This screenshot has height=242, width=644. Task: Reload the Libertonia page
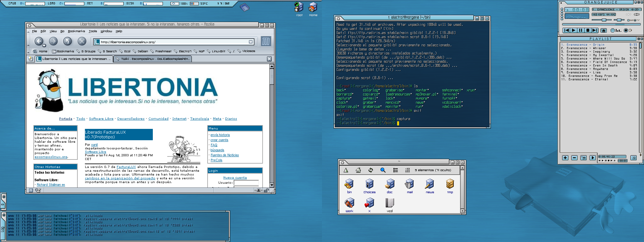tap(68, 41)
